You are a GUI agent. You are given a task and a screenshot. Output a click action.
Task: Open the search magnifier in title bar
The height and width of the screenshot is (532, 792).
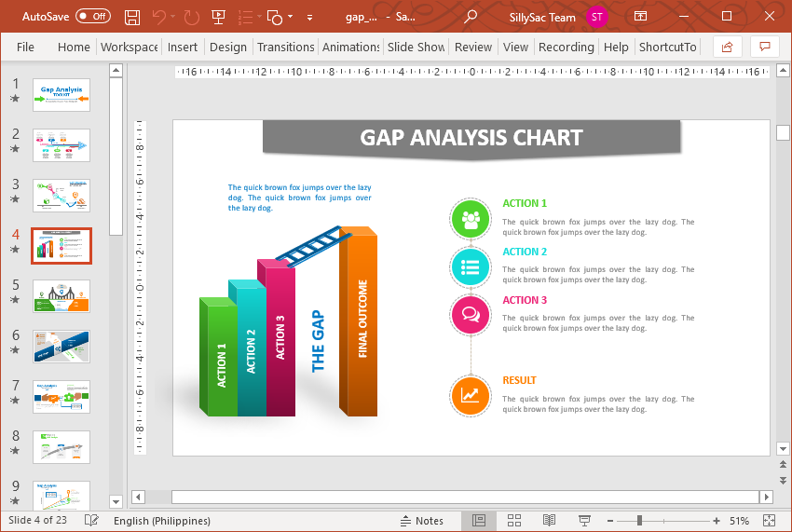471,17
